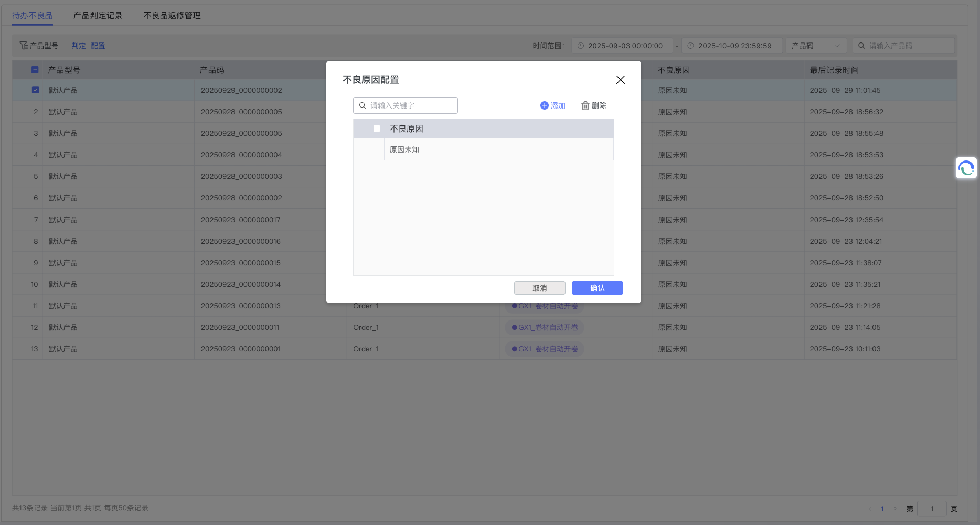Close the 不良原因配置 dialog
The image size is (980, 525).
620,80
